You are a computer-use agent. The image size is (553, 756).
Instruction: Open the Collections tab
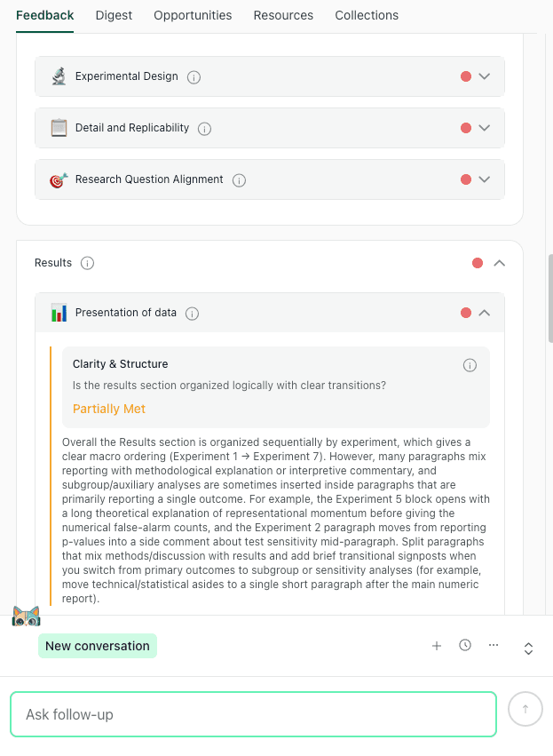pyautogui.click(x=367, y=15)
